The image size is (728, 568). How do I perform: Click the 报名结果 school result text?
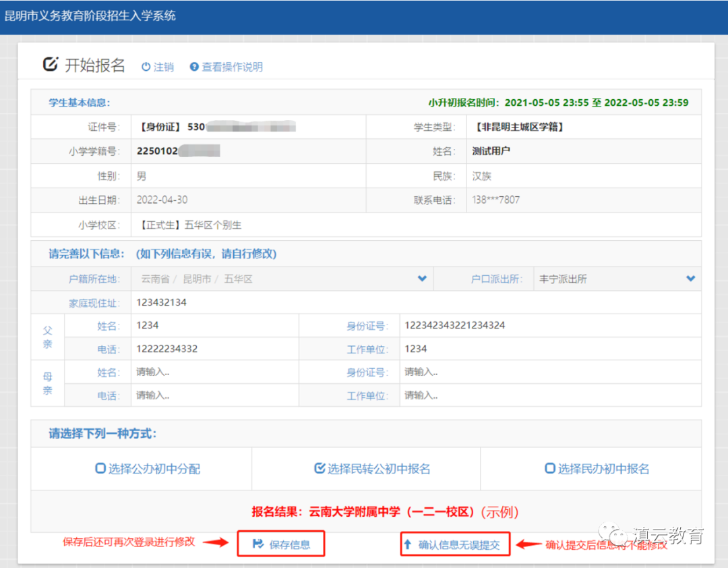[385, 512]
